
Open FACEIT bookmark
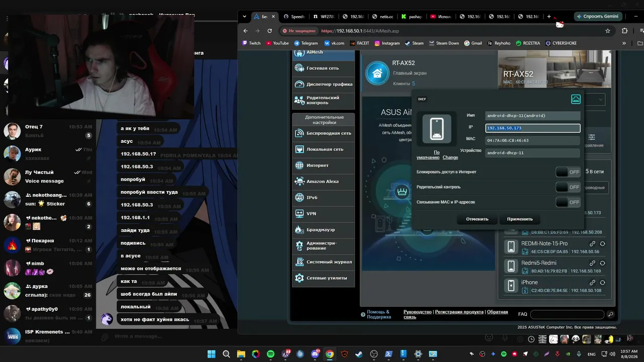(360, 43)
